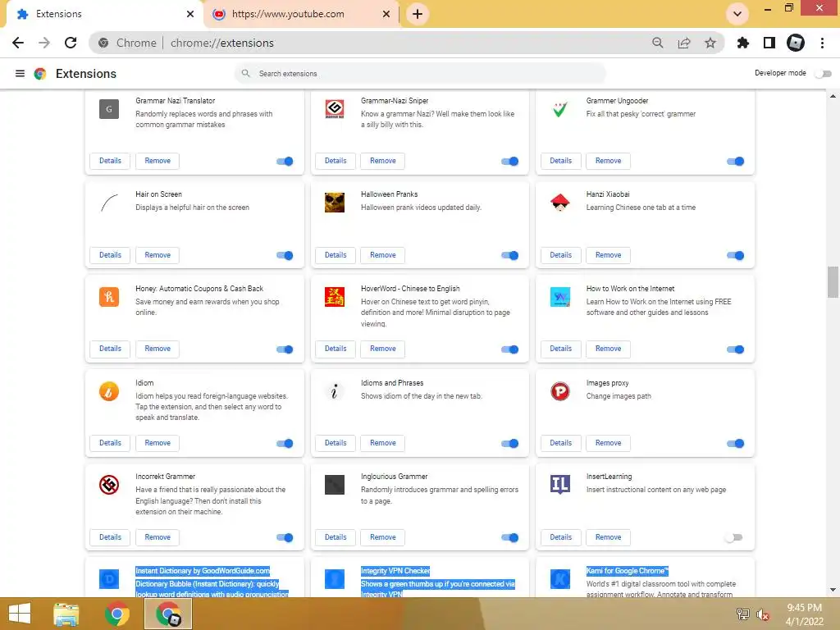This screenshot has width=840, height=630.
Task: Click the Honey extension icon
Action: [x=109, y=297]
